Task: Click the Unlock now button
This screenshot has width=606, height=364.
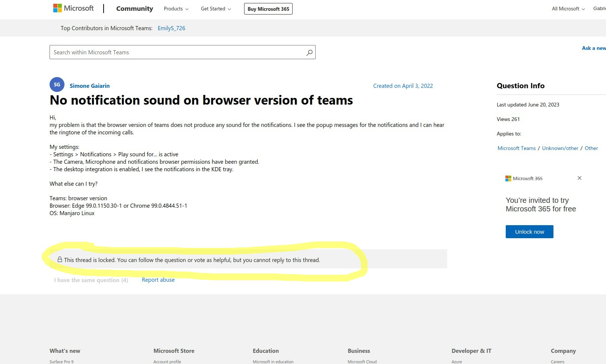Action: (530, 232)
